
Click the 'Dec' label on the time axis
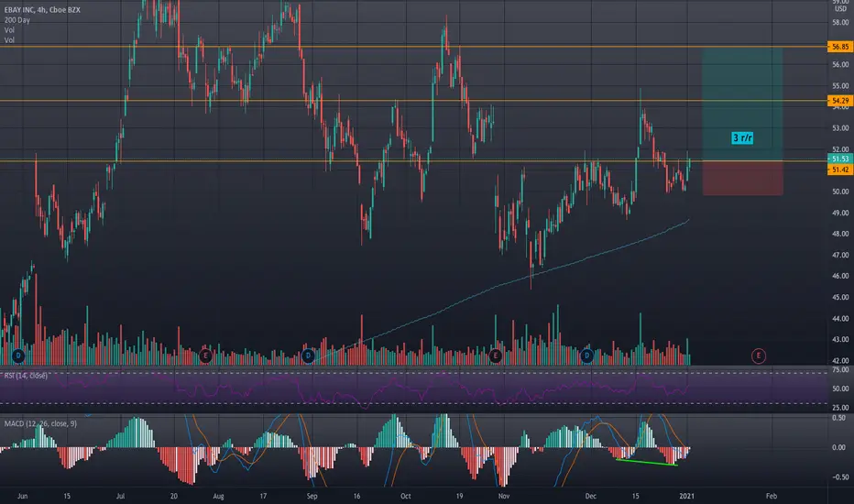591,496
